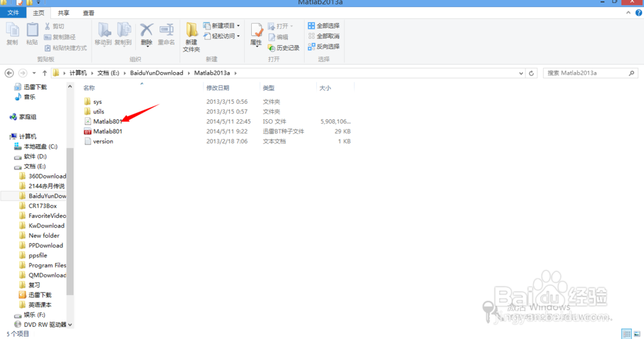The height and width of the screenshot is (339, 644).
Task: Open the quick access toolbar dropdown
Action: coord(38,3)
